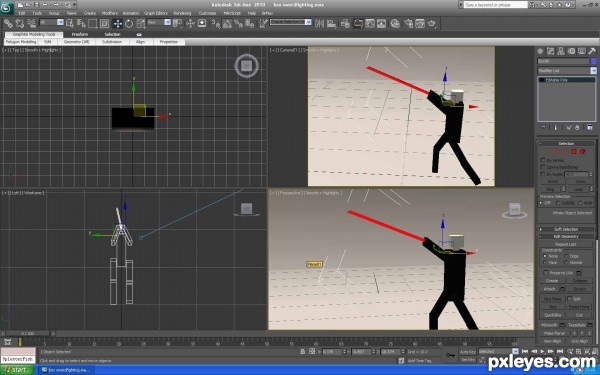Viewport: 600px width, 375px height.
Task: Open the Modify command panel tab
Action: coord(551,51)
